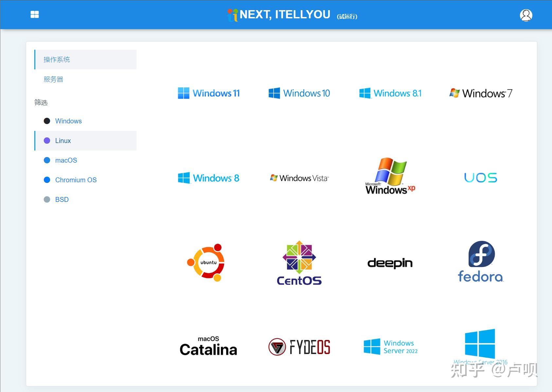Select the Windows 8.1 logo
552x392 pixels.
[390, 93]
